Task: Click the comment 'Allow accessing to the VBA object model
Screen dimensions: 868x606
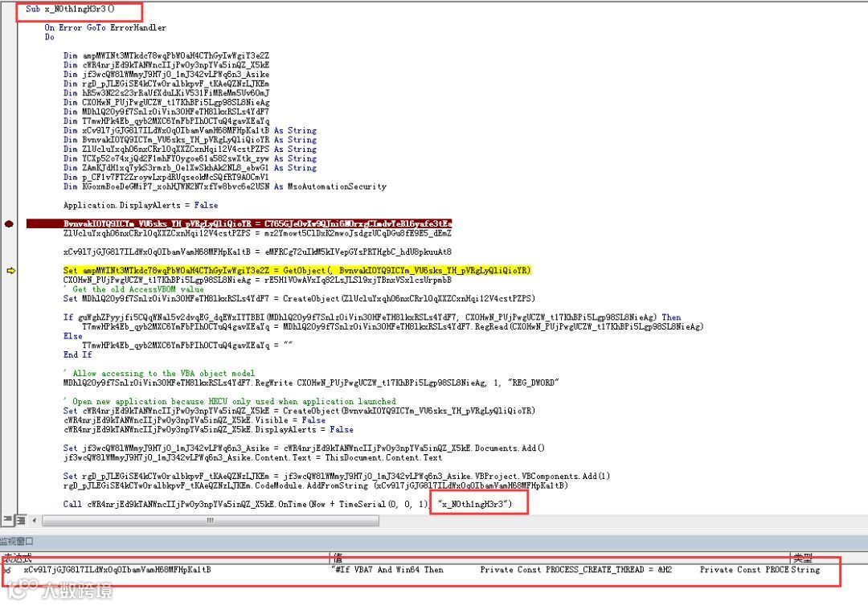Action: (159, 374)
